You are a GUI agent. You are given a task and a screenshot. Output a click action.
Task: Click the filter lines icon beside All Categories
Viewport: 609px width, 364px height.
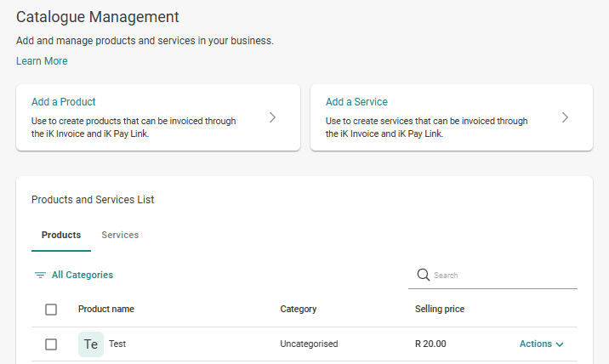[40, 276]
